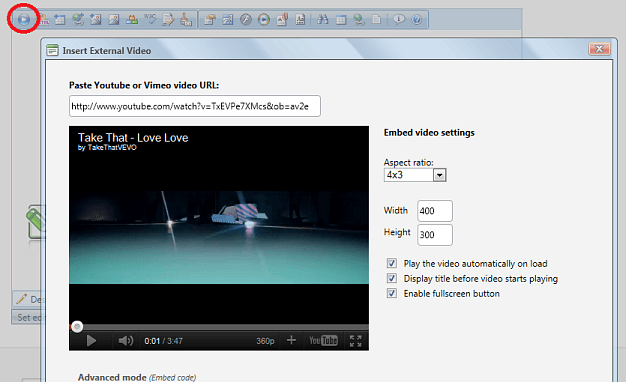Expand Advanced mode embed code section
The image size is (626, 382).
pos(137,377)
